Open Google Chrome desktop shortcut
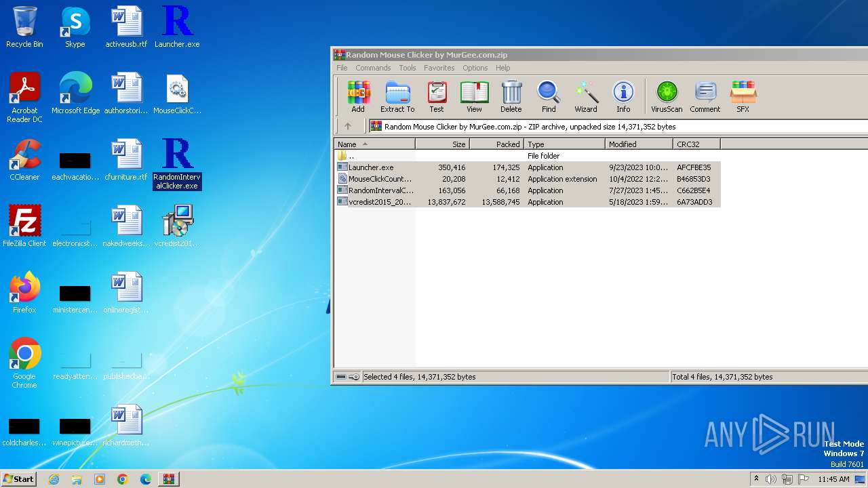 click(x=24, y=363)
